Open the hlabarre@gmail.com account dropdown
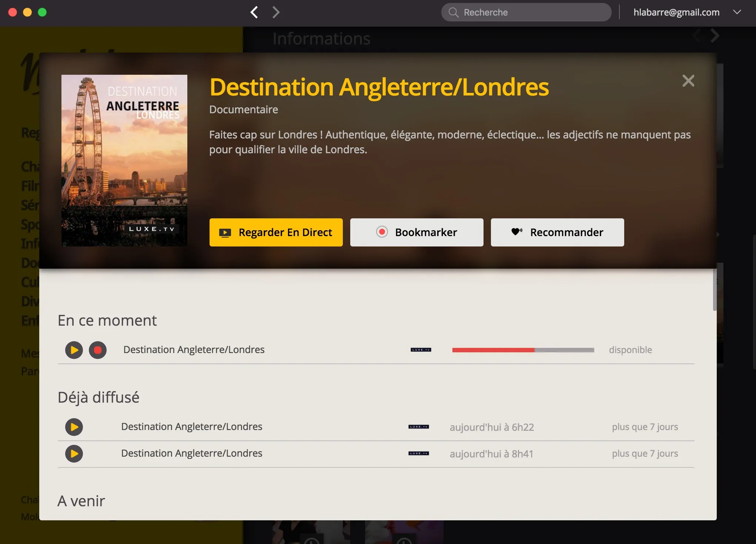Viewport: 756px width, 544px height. (737, 12)
